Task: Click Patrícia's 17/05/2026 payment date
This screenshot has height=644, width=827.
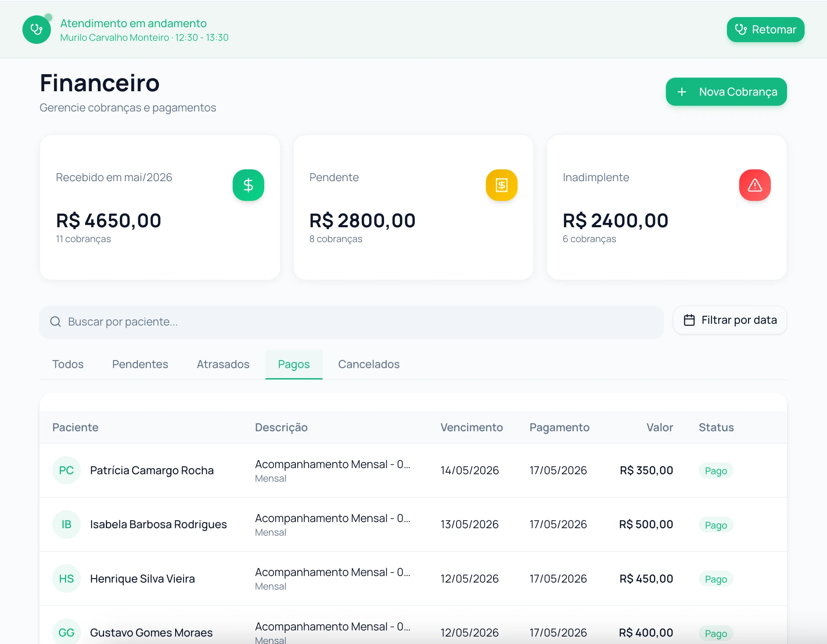Action: coord(558,470)
